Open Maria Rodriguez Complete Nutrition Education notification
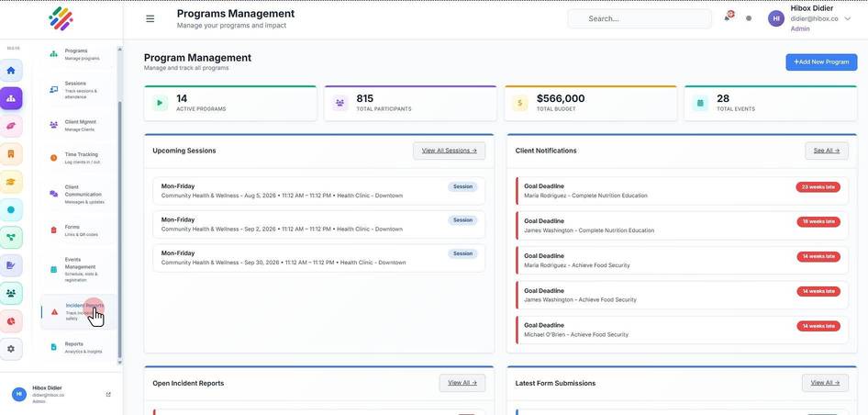 click(682, 191)
